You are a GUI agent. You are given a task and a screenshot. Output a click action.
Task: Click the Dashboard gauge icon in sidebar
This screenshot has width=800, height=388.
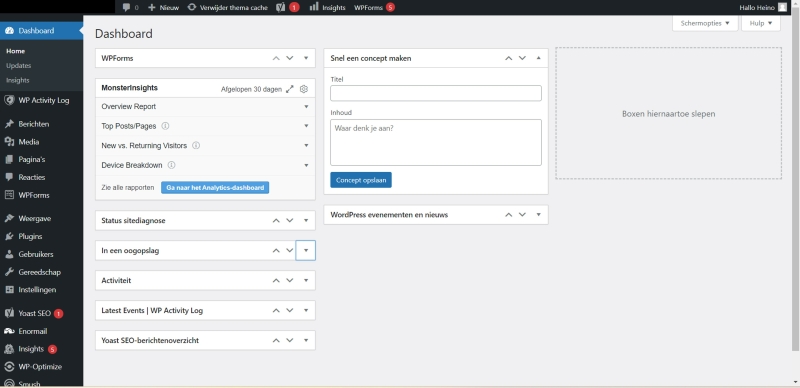tap(9, 31)
